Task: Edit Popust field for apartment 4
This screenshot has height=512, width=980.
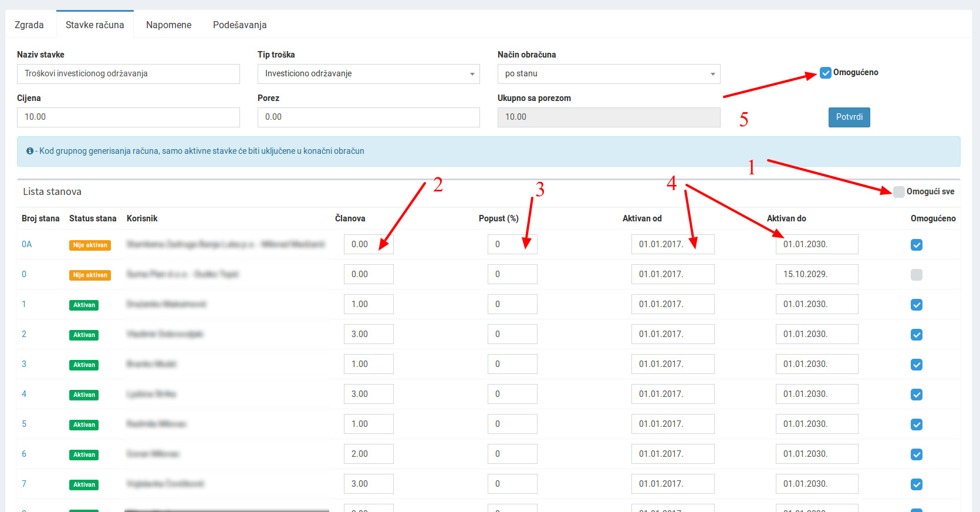Action: tap(512, 394)
